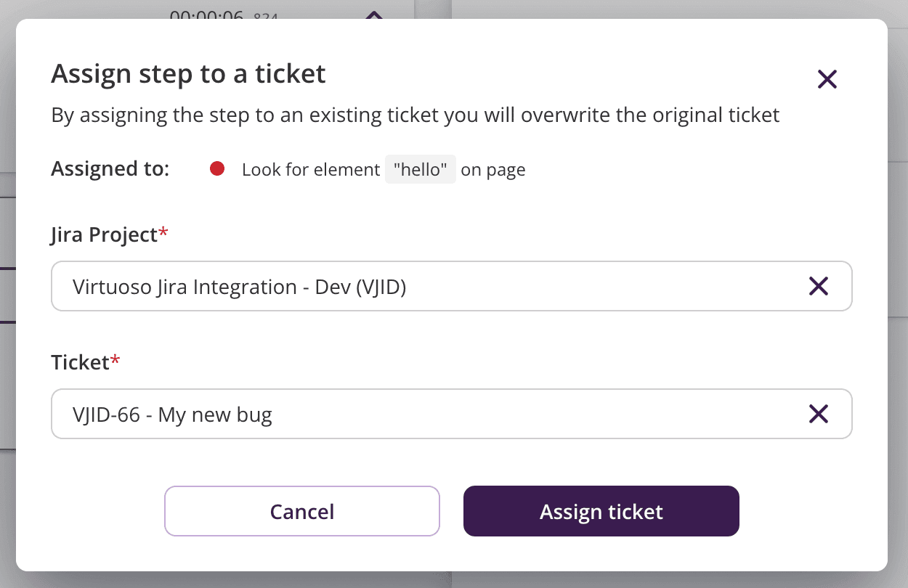The height and width of the screenshot is (588, 908).
Task: Click the red step status dot
Action: coord(216,168)
